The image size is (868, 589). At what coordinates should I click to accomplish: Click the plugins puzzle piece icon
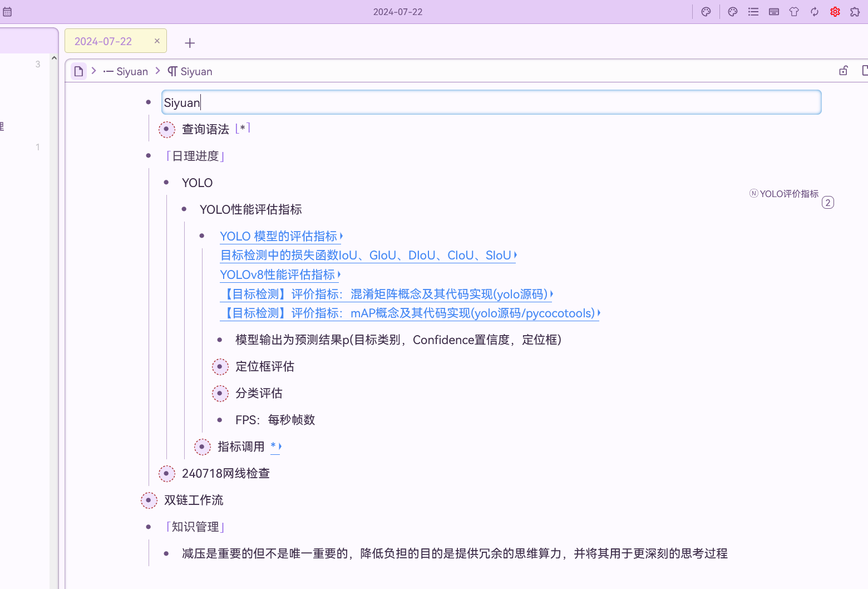[855, 12]
